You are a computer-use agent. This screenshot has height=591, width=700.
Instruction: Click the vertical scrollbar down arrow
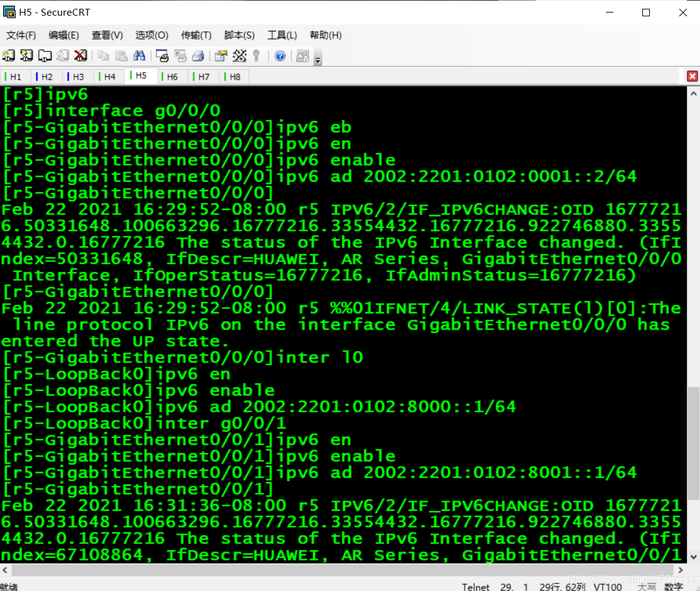(x=693, y=557)
